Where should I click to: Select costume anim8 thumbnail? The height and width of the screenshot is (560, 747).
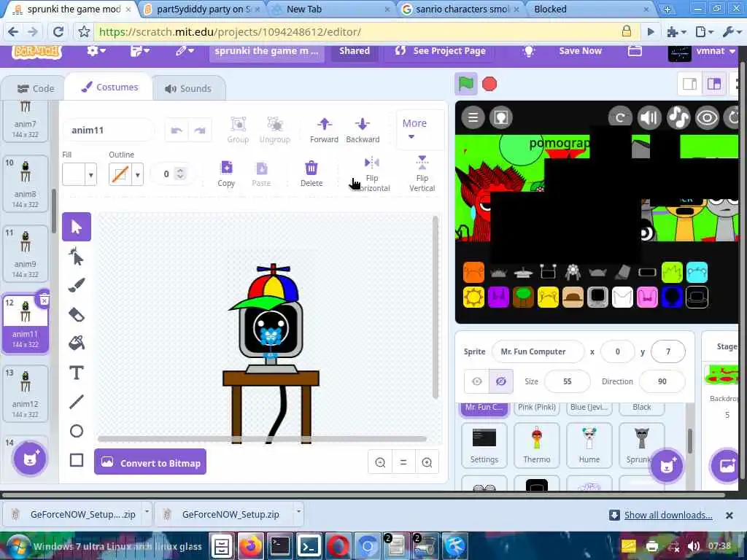tap(26, 184)
